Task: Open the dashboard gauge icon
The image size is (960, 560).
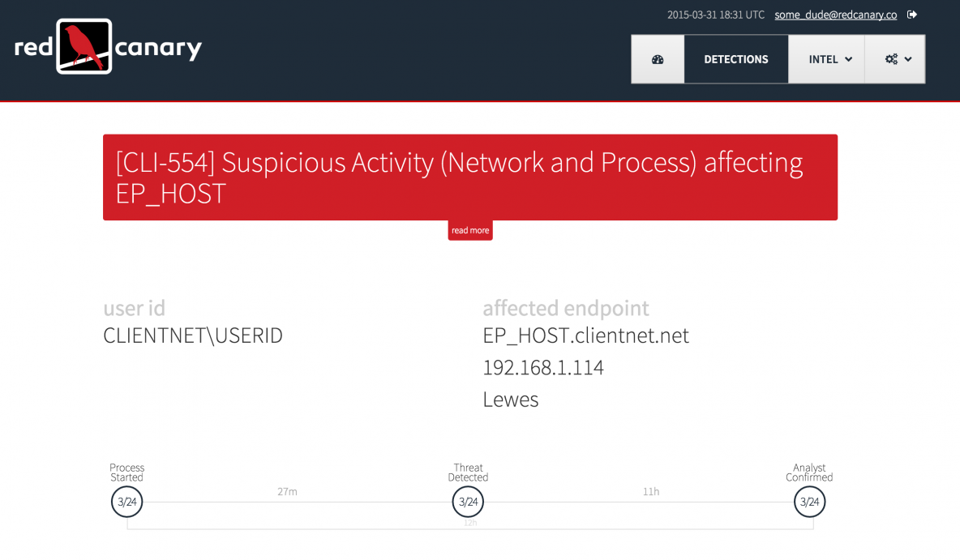Action: [658, 59]
